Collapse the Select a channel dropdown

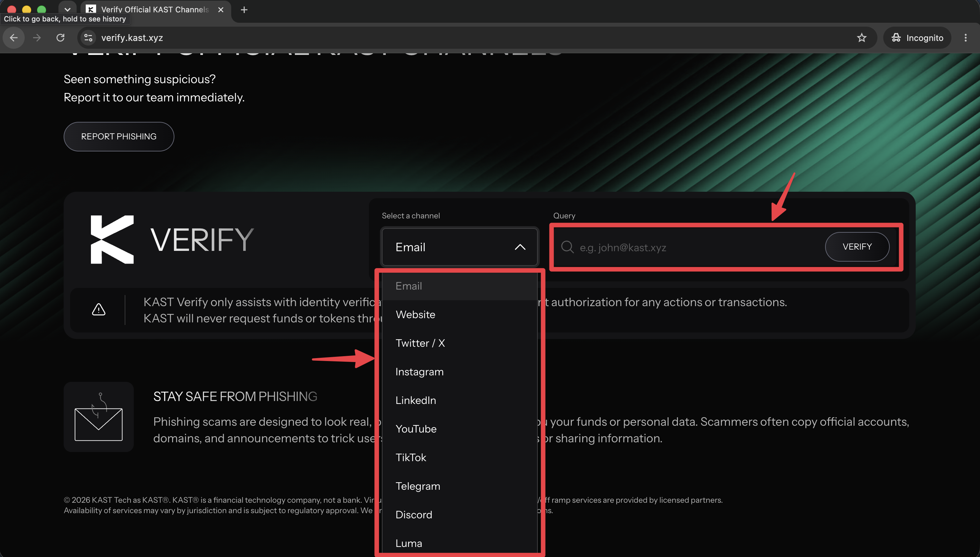point(460,247)
